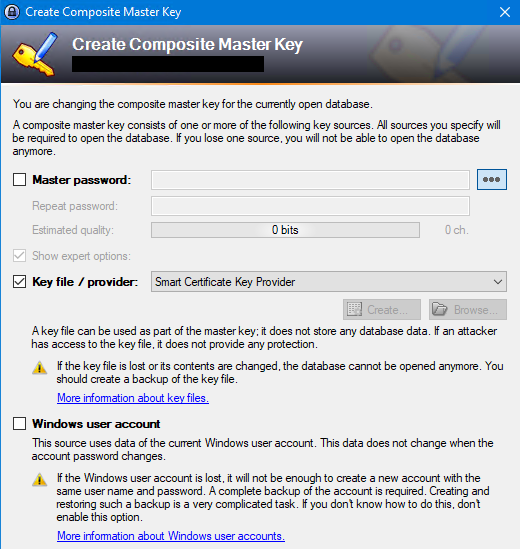This screenshot has height=549, width=520.
Task: Click the Estimated quality 0 bits bar
Action: [285, 230]
